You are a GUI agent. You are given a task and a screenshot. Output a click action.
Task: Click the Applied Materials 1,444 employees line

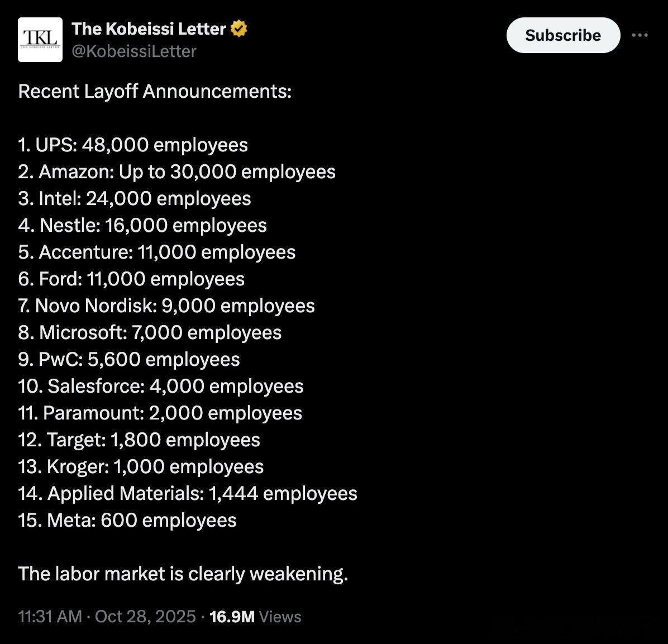click(188, 494)
